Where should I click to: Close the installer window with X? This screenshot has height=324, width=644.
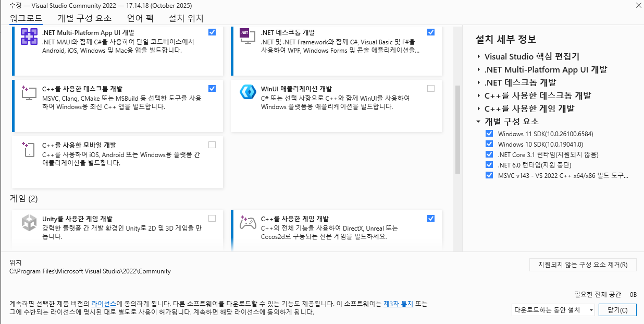[638, 5]
